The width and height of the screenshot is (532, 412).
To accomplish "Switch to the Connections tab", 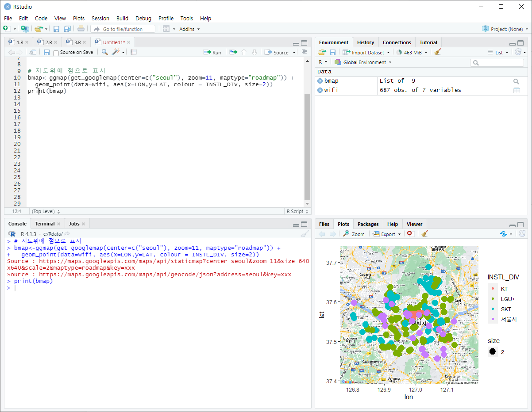I will pos(397,42).
